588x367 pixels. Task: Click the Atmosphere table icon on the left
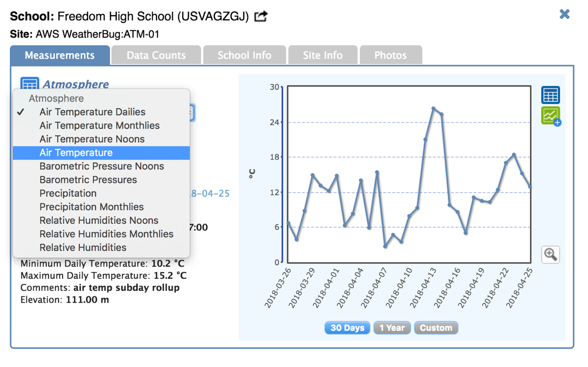click(x=29, y=84)
